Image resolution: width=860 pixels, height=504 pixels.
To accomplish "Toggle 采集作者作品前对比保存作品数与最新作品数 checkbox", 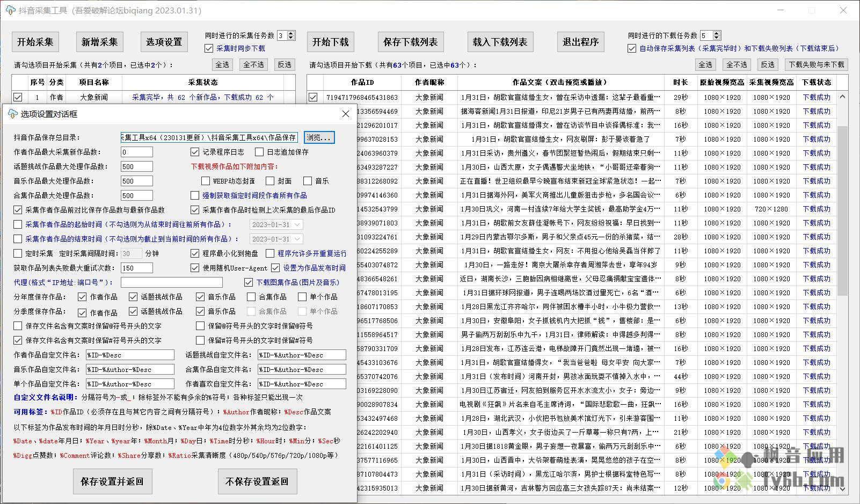I will pyautogui.click(x=18, y=210).
